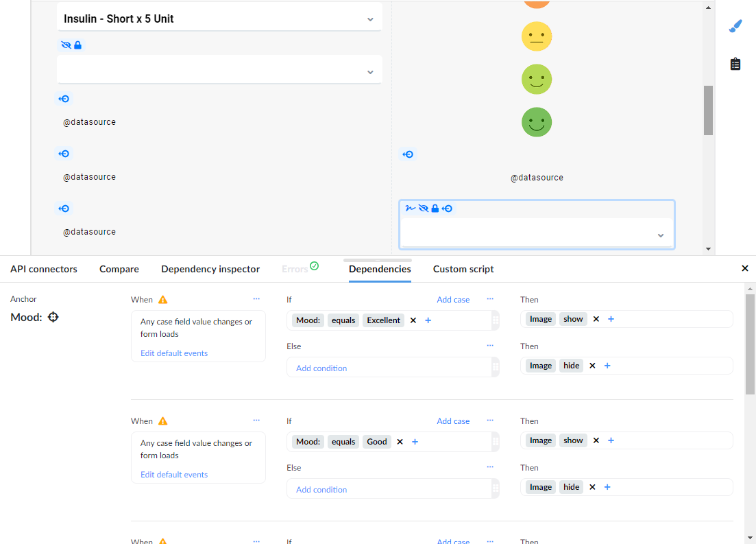Add action after Image show in Excellent rule

[x=611, y=319]
